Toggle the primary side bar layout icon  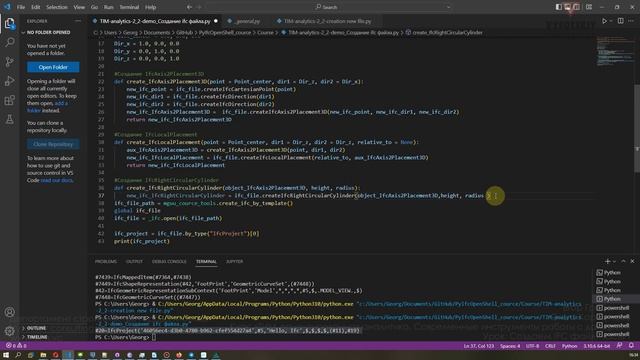click(558, 7)
